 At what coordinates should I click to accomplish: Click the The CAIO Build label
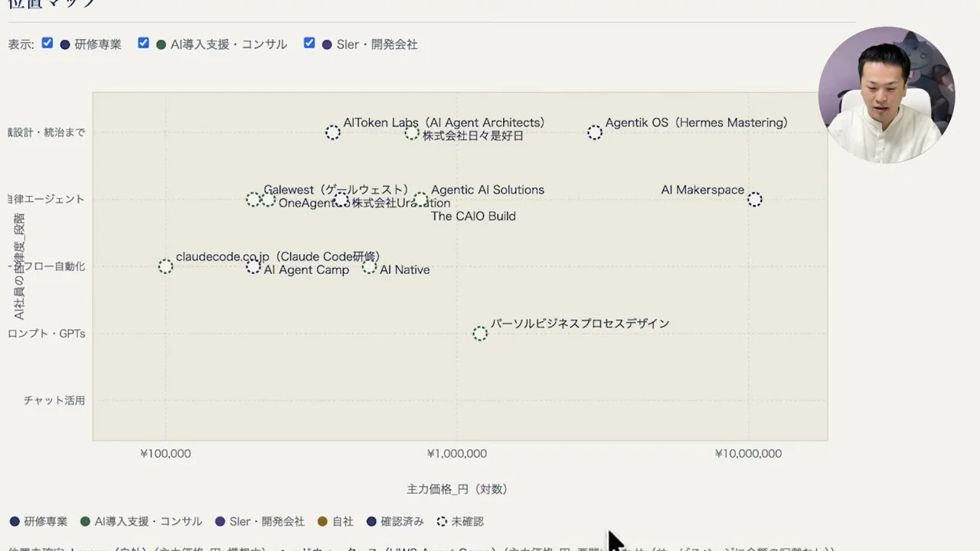pos(473,217)
